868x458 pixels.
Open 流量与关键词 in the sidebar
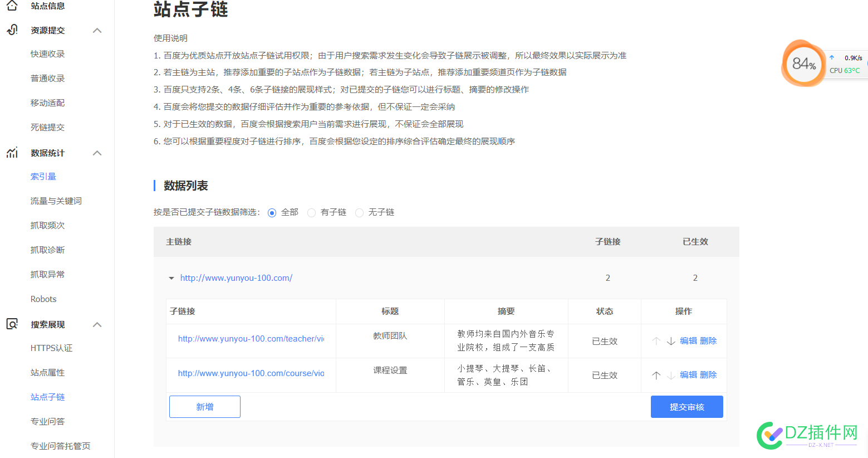[x=56, y=201]
